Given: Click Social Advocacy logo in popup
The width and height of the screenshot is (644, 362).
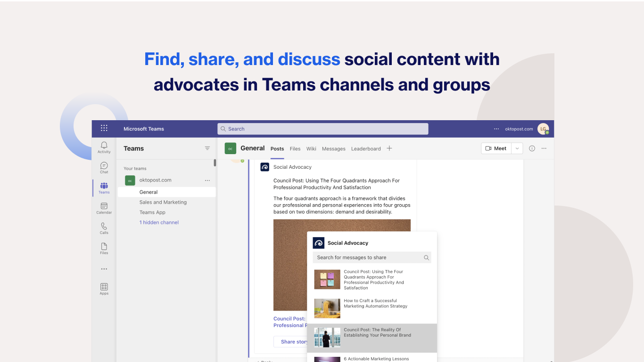Looking at the screenshot, I should tap(319, 243).
